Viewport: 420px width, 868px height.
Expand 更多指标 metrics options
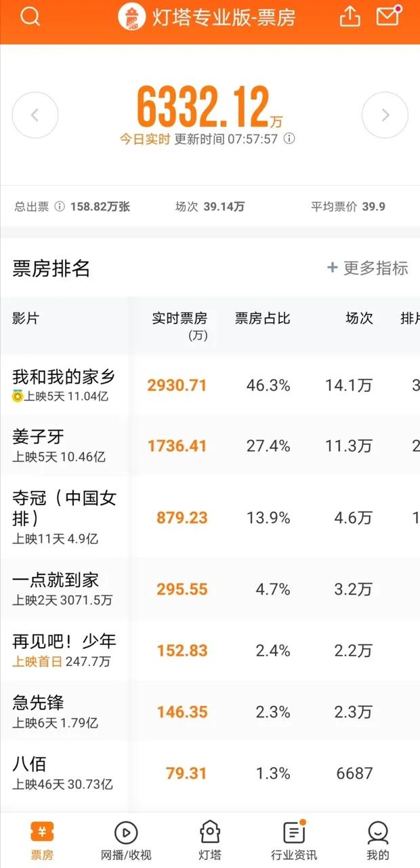(x=367, y=268)
